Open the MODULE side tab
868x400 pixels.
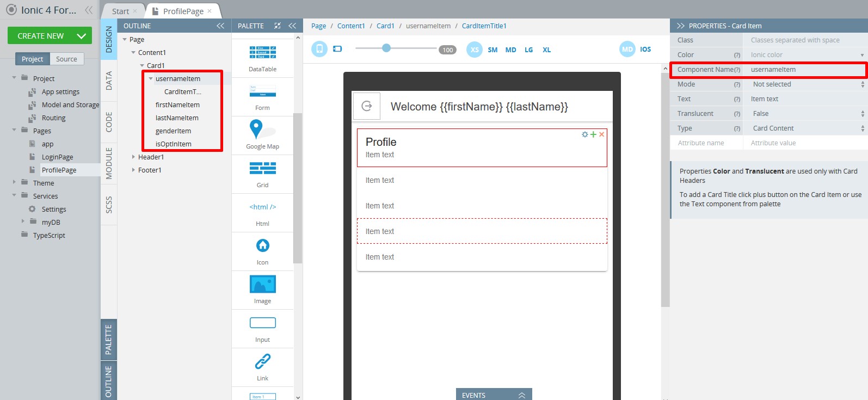coord(109,163)
